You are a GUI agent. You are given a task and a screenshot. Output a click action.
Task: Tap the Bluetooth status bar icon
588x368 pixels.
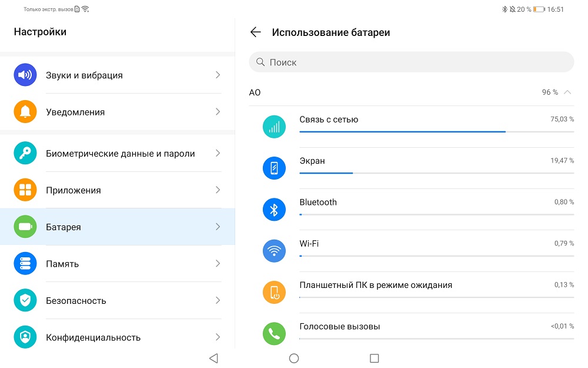pyautogui.click(x=505, y=9)
